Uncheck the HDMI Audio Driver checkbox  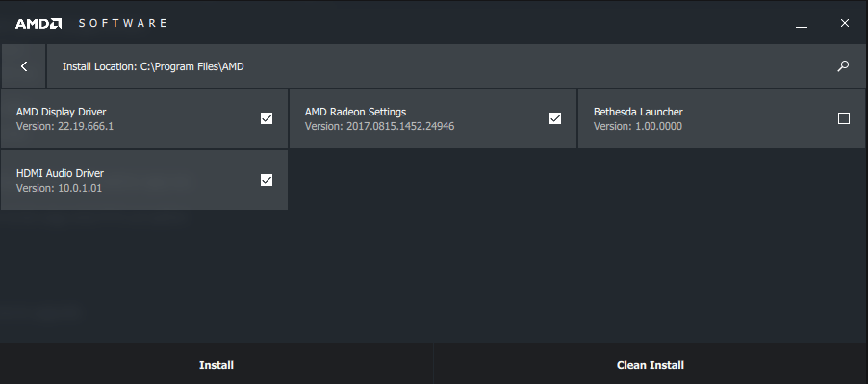[267, 180]
